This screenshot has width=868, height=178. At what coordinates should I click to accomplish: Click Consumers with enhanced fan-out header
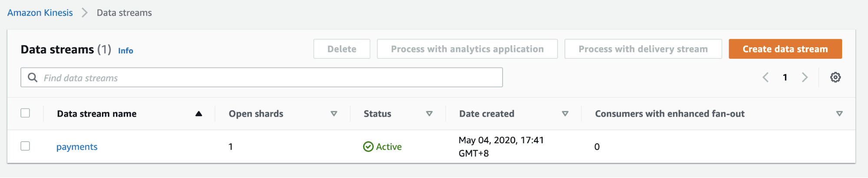[x=670, y=113]
